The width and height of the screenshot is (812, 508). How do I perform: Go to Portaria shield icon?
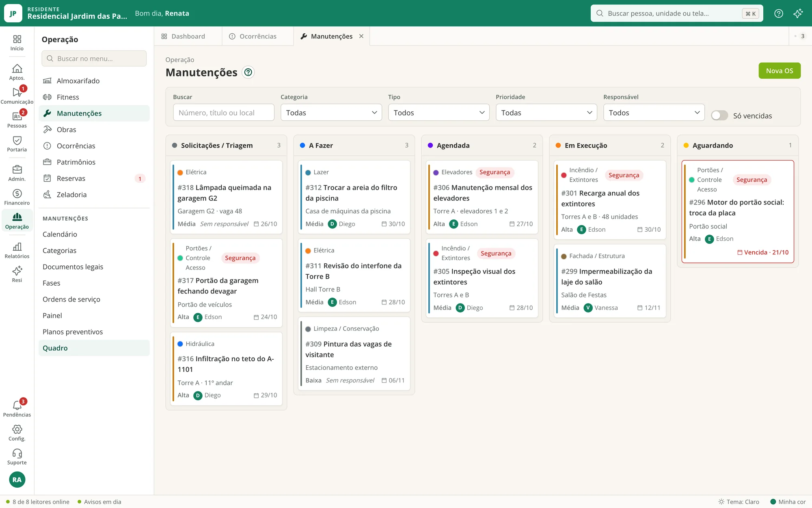pyautogui.click(x=17, y=144)
